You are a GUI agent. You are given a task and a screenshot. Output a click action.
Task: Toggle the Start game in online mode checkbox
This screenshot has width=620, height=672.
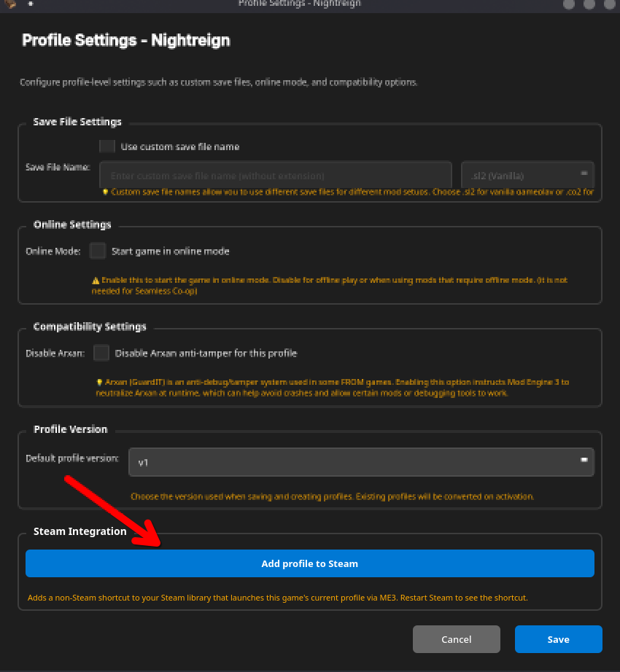point(97,250)
